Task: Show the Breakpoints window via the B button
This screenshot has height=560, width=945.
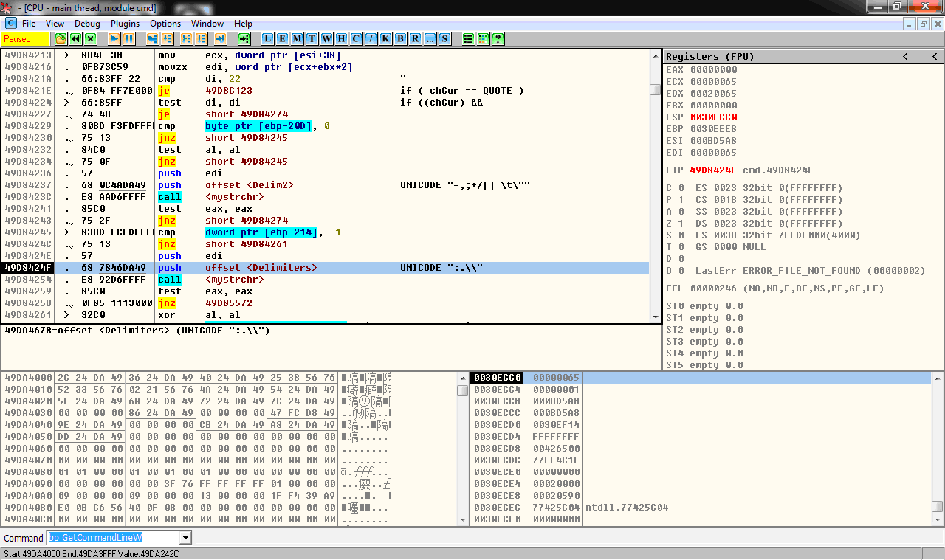Action: coord(400,38)
